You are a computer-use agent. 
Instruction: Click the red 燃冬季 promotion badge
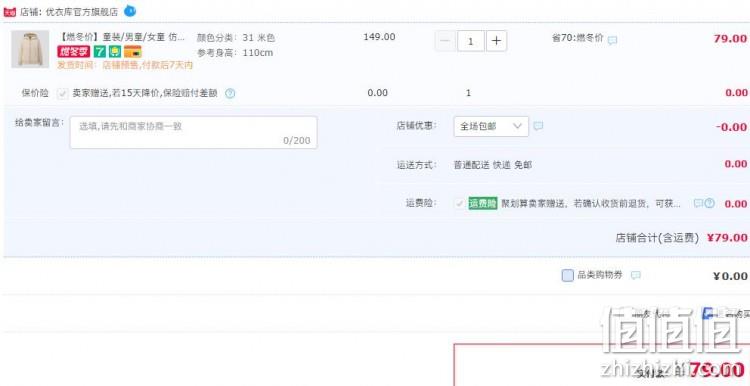(x=74, y=52)
